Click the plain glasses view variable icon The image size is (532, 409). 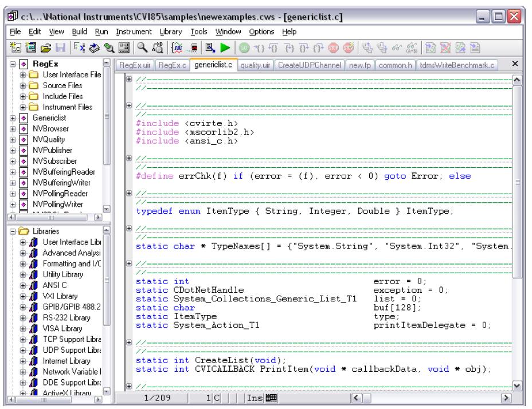pyautogui.click(x=397, y=48)
